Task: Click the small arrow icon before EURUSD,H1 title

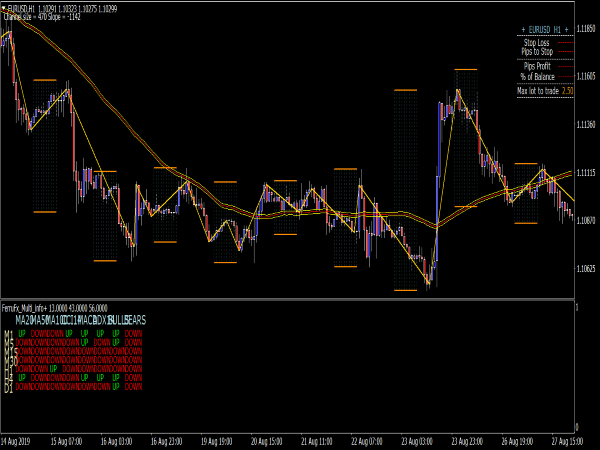Action: (4, 8)
